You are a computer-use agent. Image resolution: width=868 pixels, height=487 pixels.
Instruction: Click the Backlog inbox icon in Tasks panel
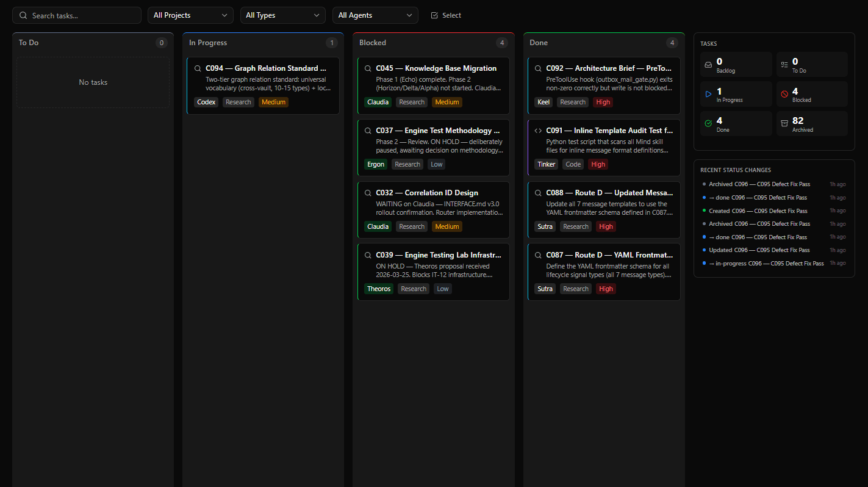coord(708,65)
